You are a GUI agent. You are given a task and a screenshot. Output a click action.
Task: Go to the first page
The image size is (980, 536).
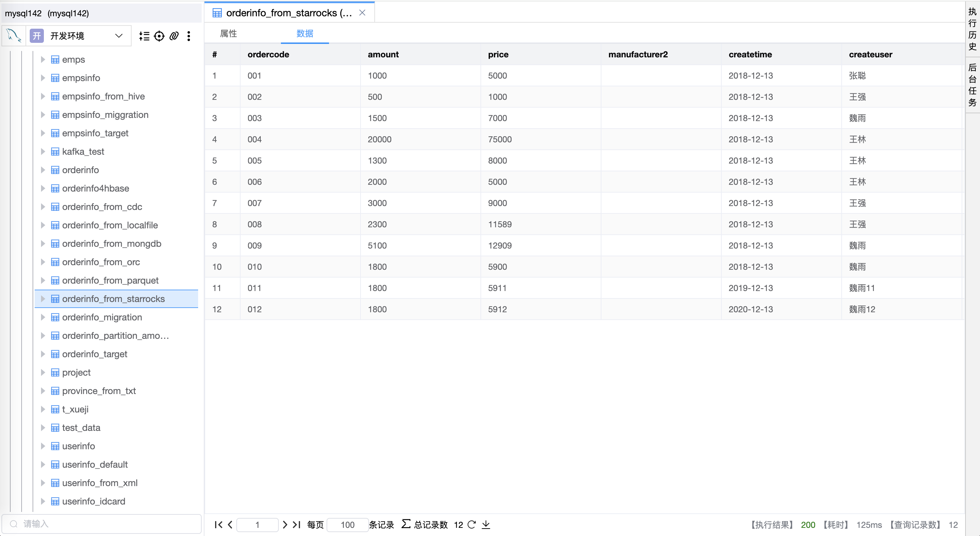tap(218, 525)
